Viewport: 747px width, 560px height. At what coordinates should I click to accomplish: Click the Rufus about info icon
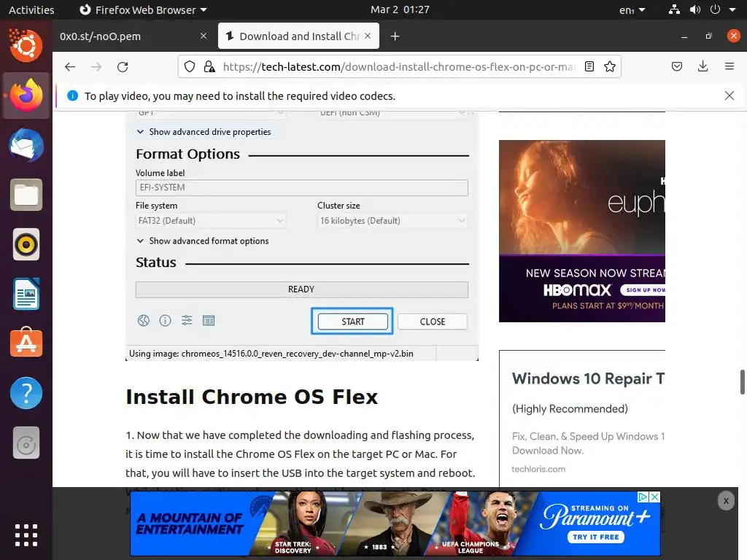click(165, 321)
